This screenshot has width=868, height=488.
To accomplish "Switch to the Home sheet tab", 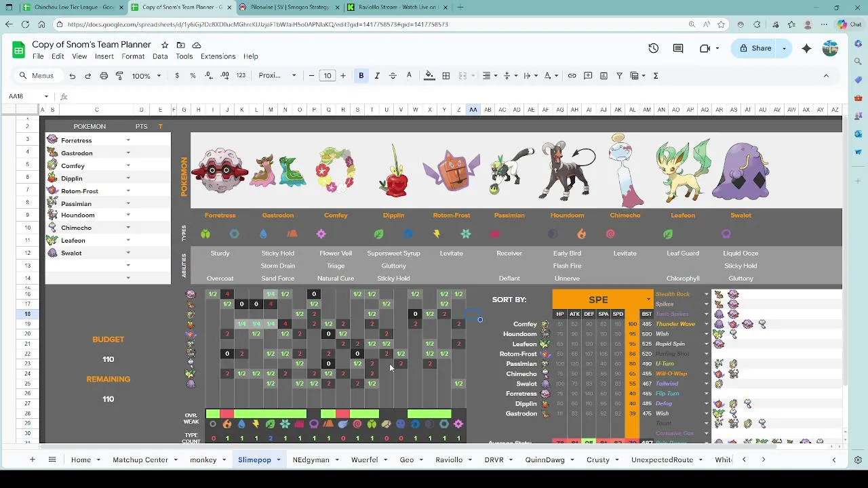I will point(81,460).
